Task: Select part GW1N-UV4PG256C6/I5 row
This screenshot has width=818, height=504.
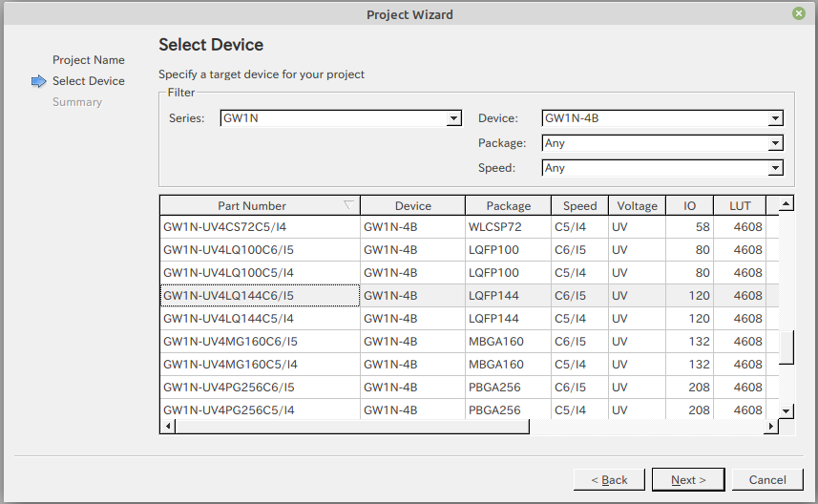Action: (470, 388)
